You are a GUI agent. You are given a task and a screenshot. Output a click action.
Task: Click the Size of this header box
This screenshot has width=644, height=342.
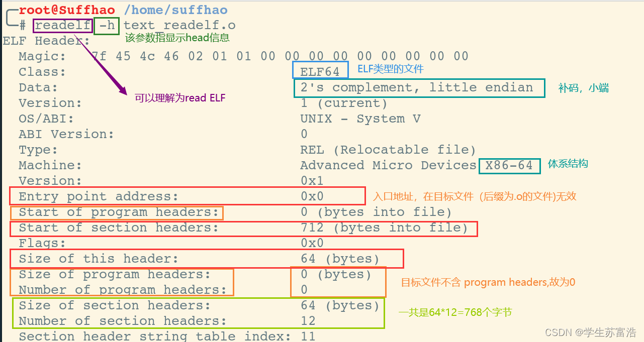point(206,258)
